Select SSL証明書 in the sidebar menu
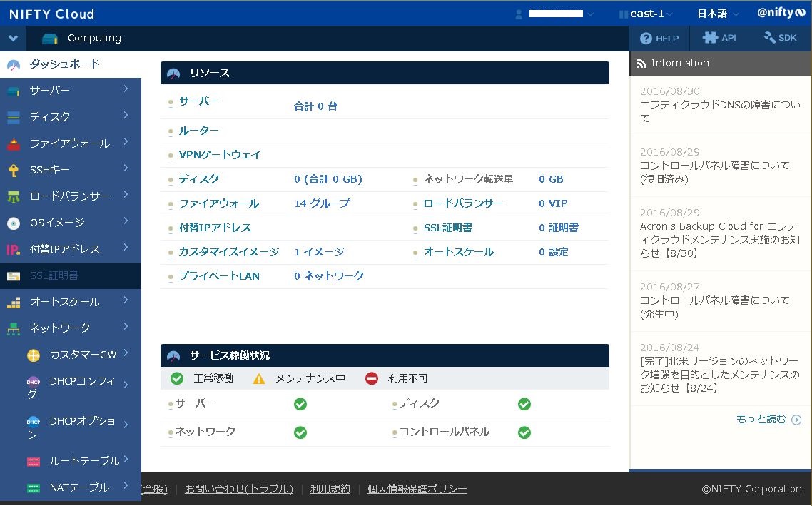Image resolution: width=812 pixels, height=506 pixels. pos(71,276)
